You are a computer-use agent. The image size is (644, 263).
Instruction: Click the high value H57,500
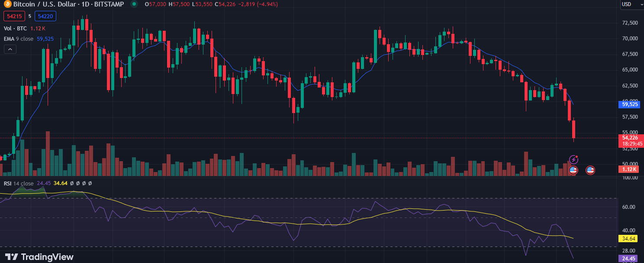tap(179, 4)
